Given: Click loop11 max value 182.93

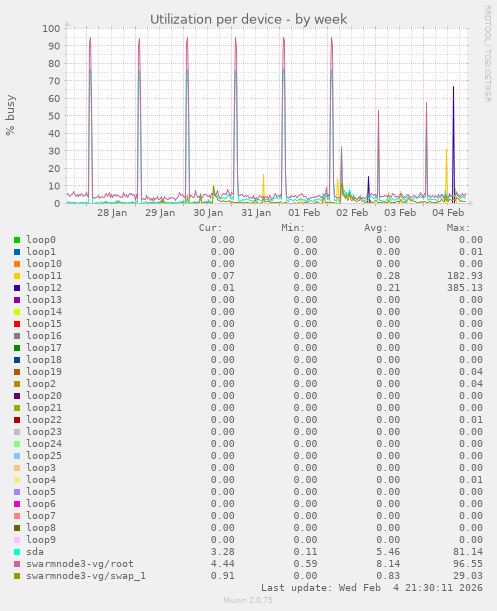Looking at the screenshot, I should pos(465,276).
